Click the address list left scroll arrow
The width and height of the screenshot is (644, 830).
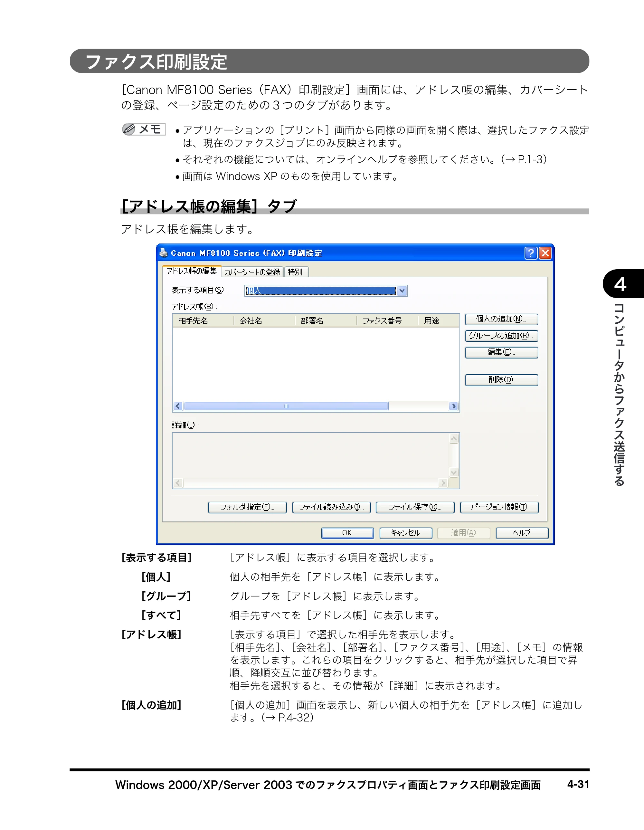click(x=178, y=406)
